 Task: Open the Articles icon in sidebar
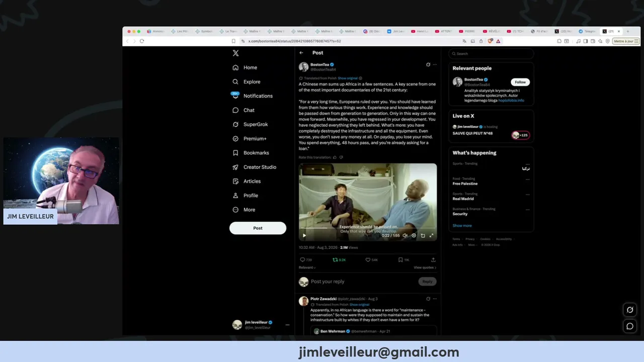click(x=235, y=181)
